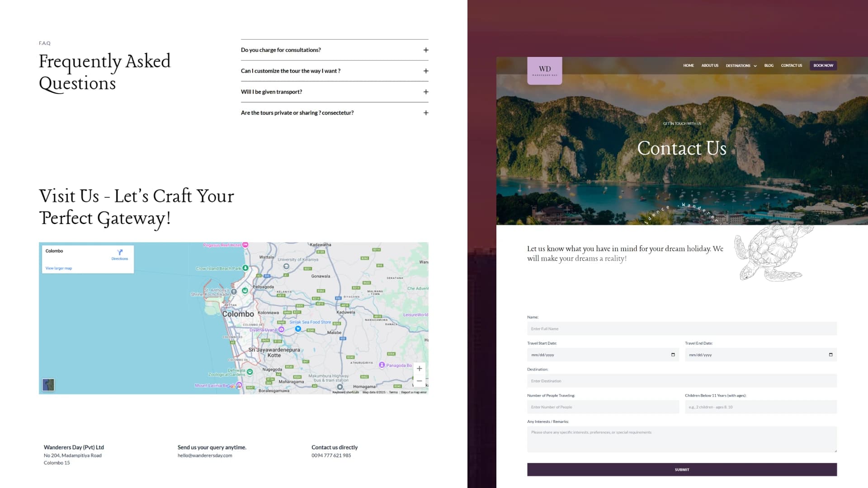Zoom in on the Colombo map

(x=419, y=368)
